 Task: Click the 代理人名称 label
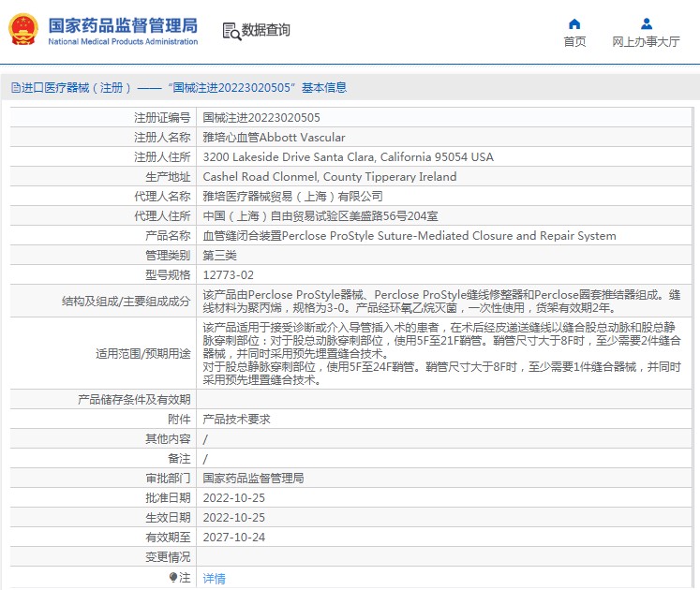click(162, 197)
